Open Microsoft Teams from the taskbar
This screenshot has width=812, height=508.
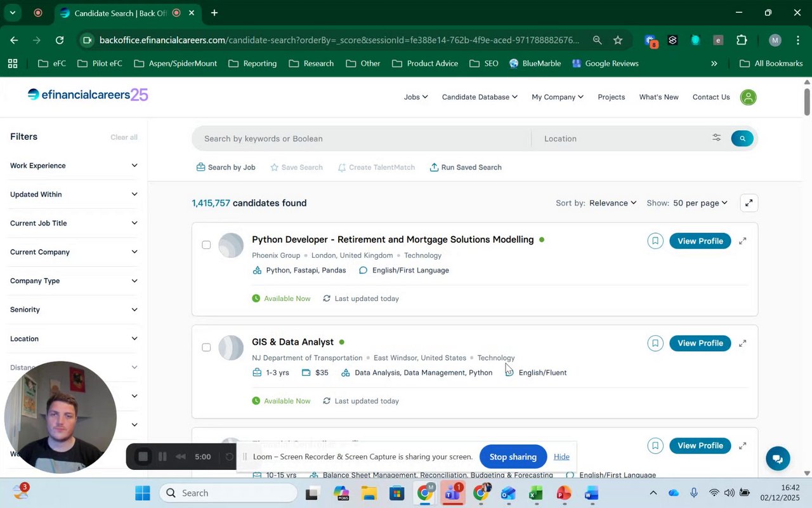click(452, 493)
